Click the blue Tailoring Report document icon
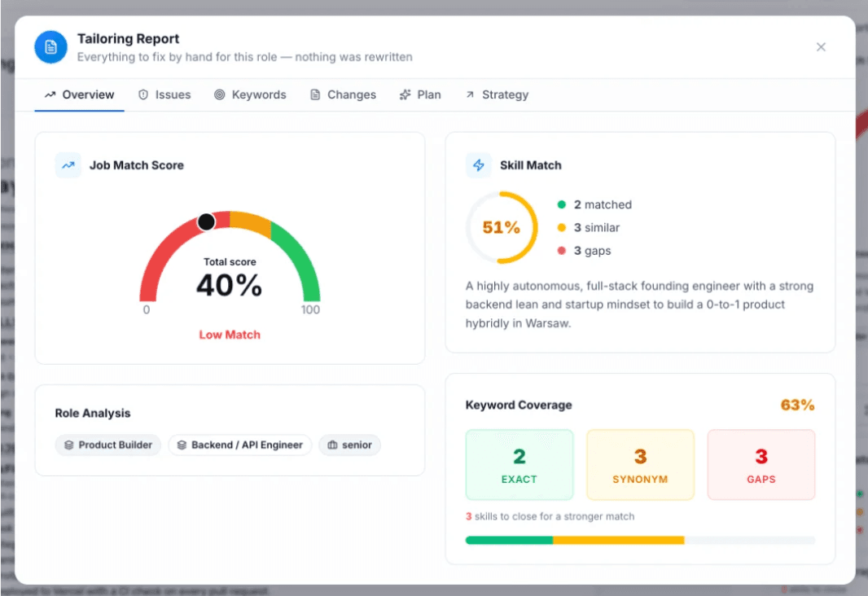This screenshot has width=868, height=596. click(x=51, y=47)
